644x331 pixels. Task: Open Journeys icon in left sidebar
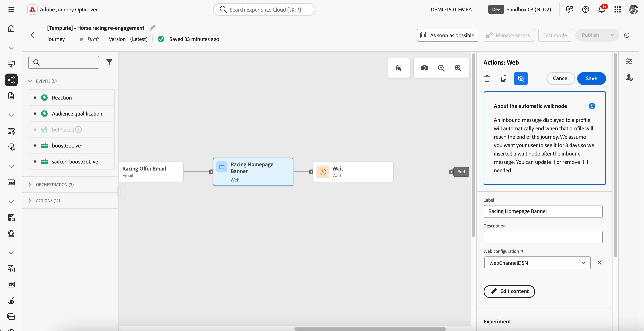11,80
